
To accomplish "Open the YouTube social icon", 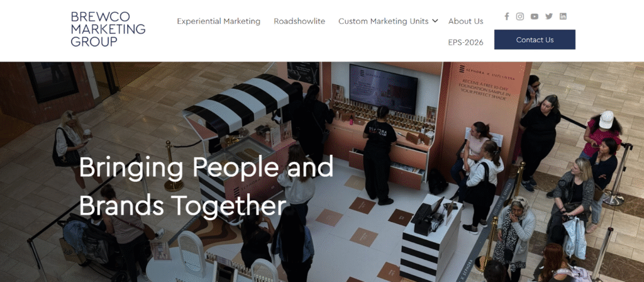I will click(x=535, y=16).
